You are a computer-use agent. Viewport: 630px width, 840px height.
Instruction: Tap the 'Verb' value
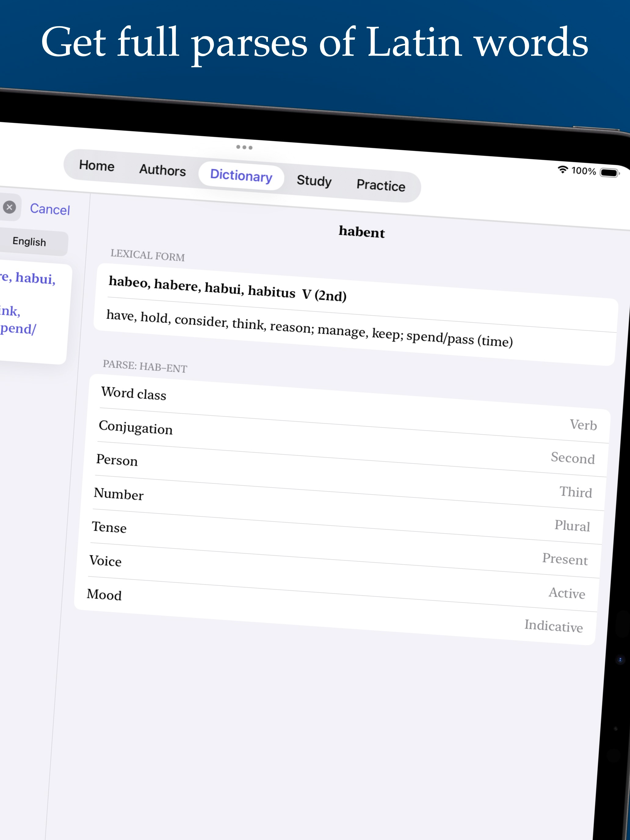[583, 425]
